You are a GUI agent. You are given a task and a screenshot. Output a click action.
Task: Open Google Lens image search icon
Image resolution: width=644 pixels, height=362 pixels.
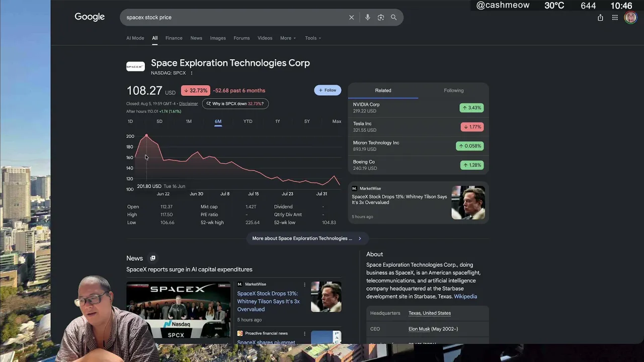pos(381,17)
